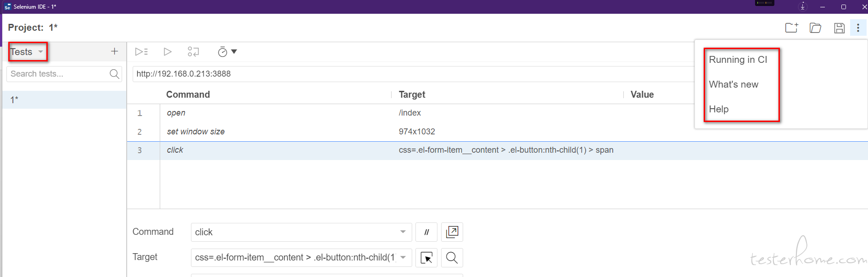Click the search magnifier in tests panel
This screenshot has width=868, height=277.
(114, 74)
